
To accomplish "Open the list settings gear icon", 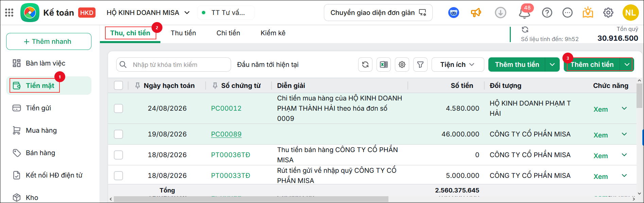I will (402, 64).
